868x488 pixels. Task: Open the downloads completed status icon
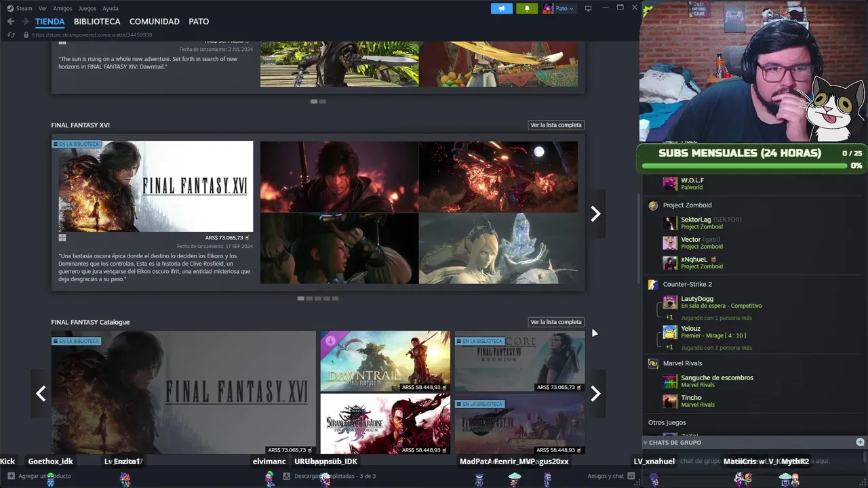[x=287, y=476]
